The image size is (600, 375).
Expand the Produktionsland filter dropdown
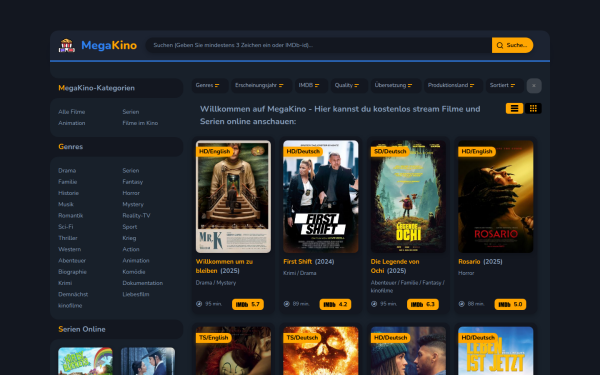(453, 85)
